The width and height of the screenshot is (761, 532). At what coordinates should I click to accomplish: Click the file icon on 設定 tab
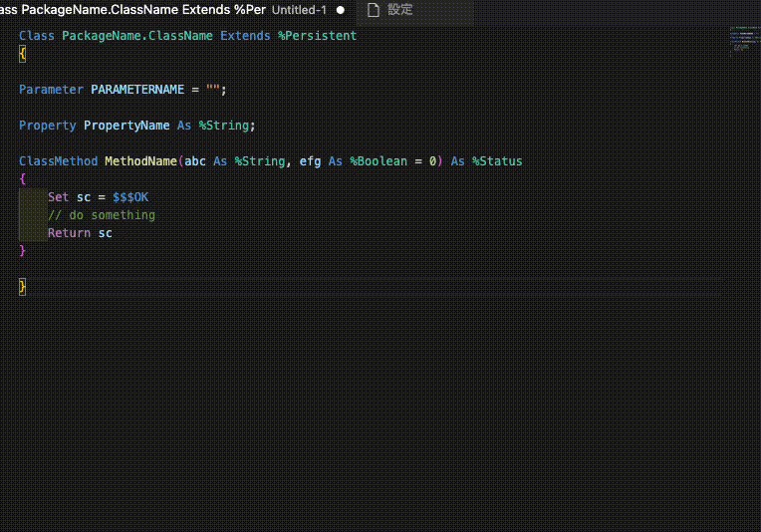pyautogui.click(x=374, y=10)
